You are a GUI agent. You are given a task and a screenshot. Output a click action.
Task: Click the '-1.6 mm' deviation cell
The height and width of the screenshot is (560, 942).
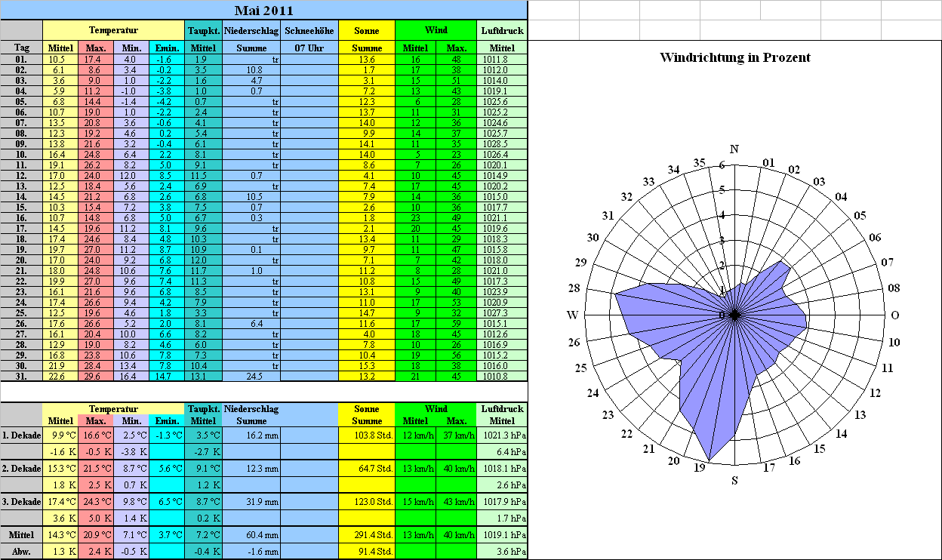click(x=251, y=551)
